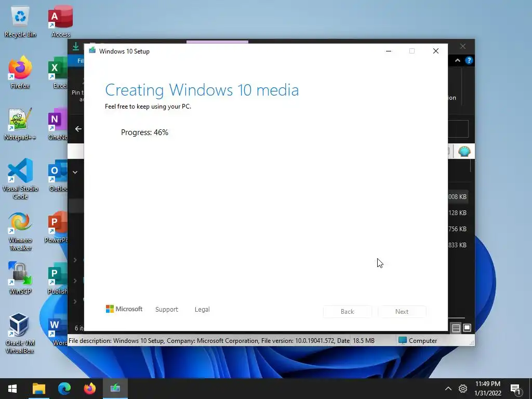Open Winaero Tweaker shortcut

point(20,232)
